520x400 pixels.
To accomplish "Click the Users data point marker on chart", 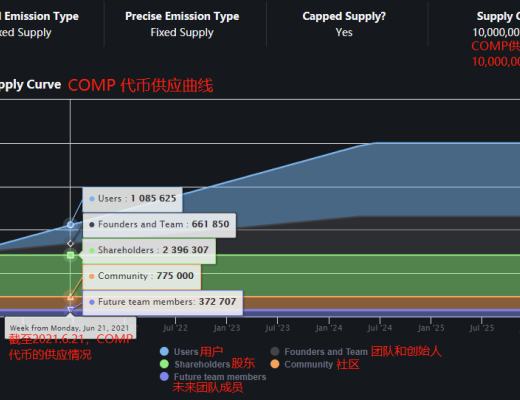I will click(x=70, y=225).
